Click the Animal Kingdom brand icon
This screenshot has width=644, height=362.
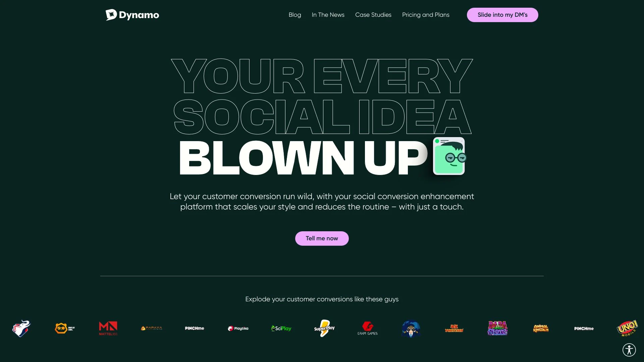pos(540,328)
